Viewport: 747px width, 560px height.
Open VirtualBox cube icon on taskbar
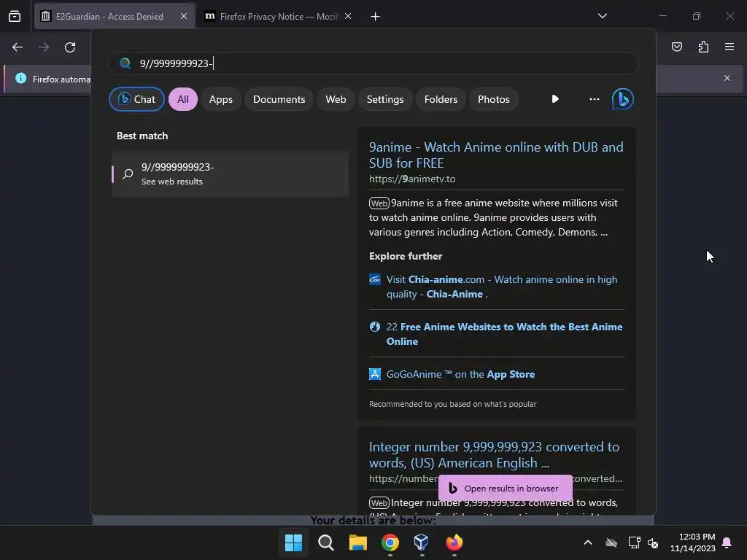pyautogui.click(x=422, y=542)
